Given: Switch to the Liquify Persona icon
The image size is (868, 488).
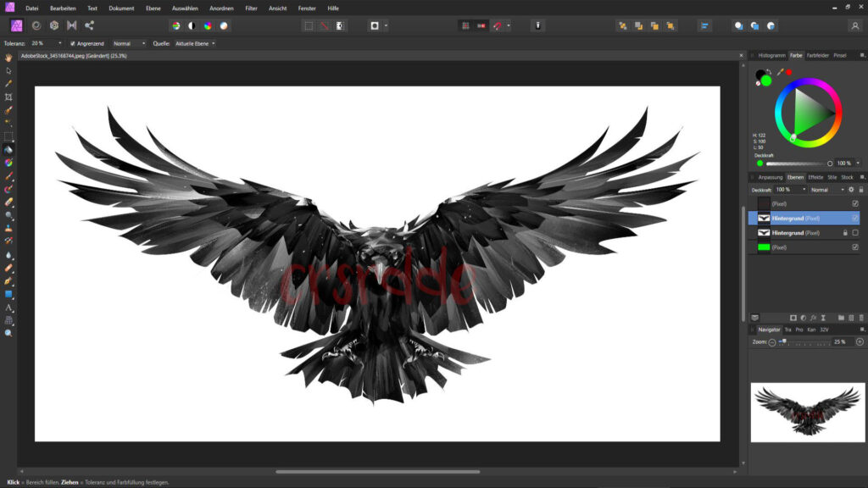Looking at the screenshot, I should tap(35, 25).
